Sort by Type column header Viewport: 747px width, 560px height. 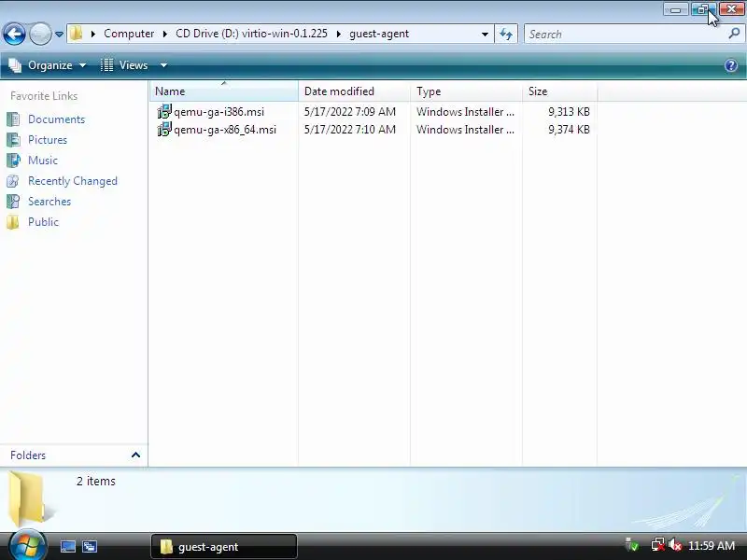tap(466, 91)
